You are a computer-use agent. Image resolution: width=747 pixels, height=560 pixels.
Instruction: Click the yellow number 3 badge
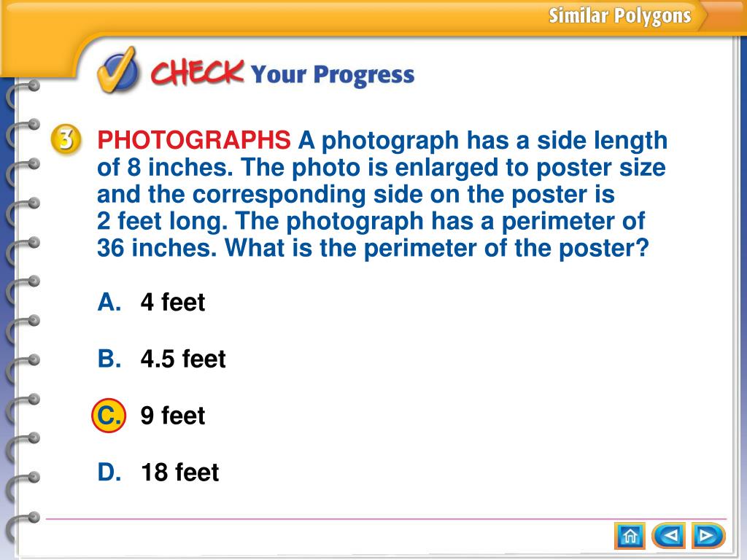[66, 140]
